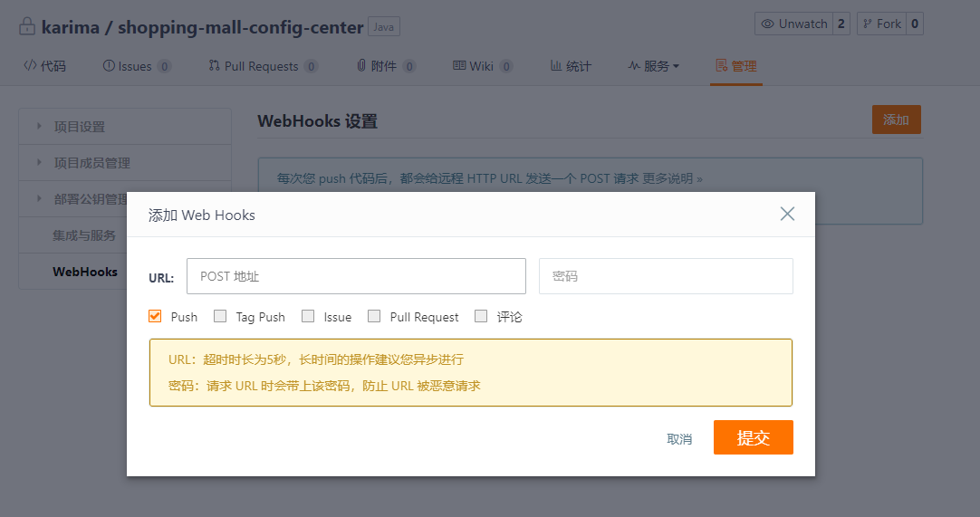Open the 统计 statistics tab

[x=571, y=65]
